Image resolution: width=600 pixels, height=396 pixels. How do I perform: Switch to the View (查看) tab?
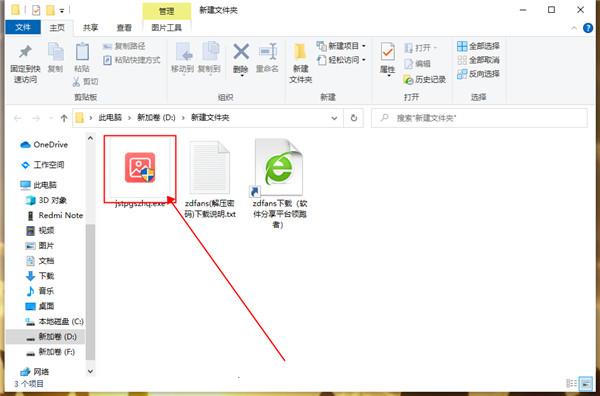(x=124, y=28)
